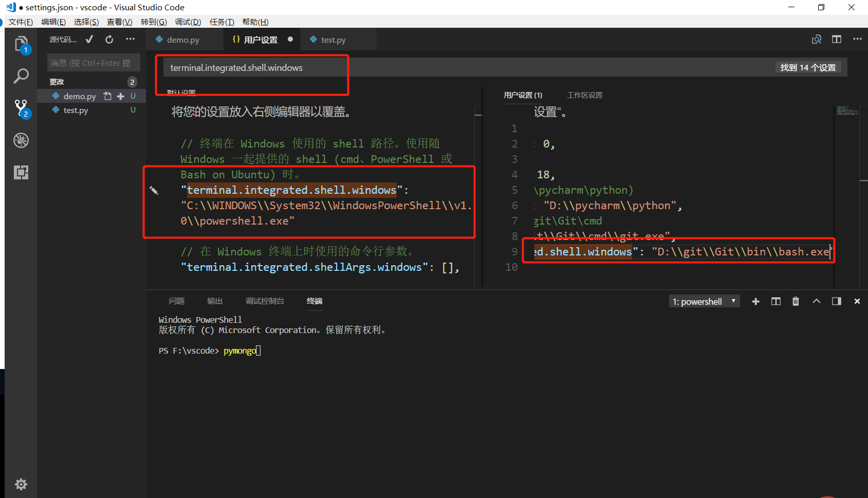Stage demo.py changes with plus icon
The width and height of the screenshot is (868, 498).
click(x=121, y=96)
